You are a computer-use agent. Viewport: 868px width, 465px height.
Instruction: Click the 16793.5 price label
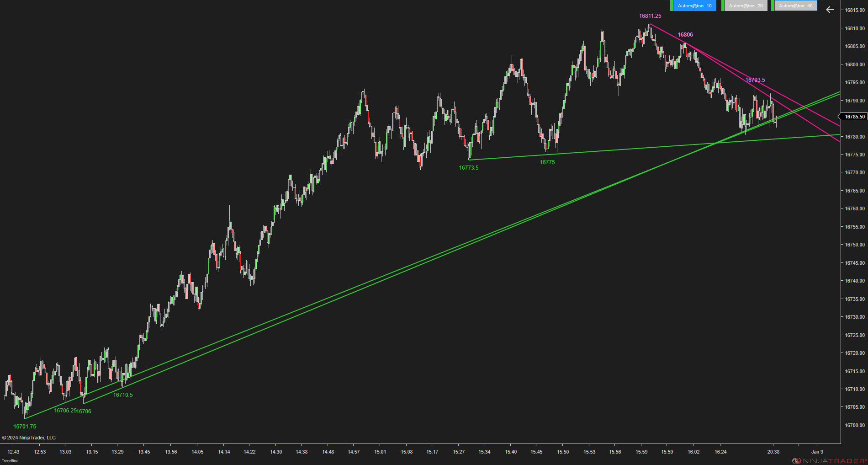755,79
